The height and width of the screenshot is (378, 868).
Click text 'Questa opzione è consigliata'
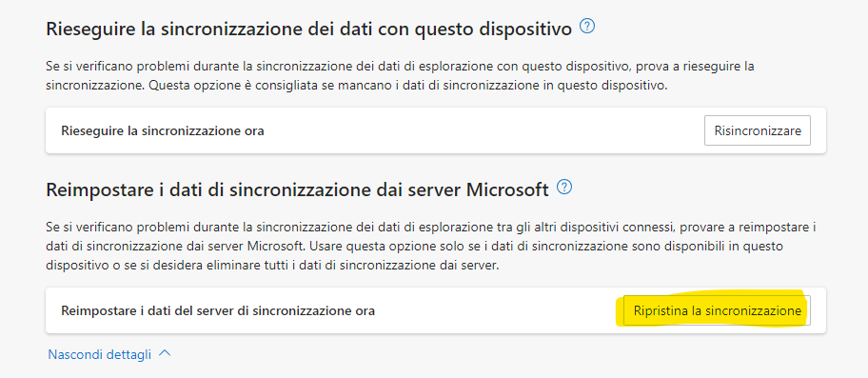pos(216,87)
